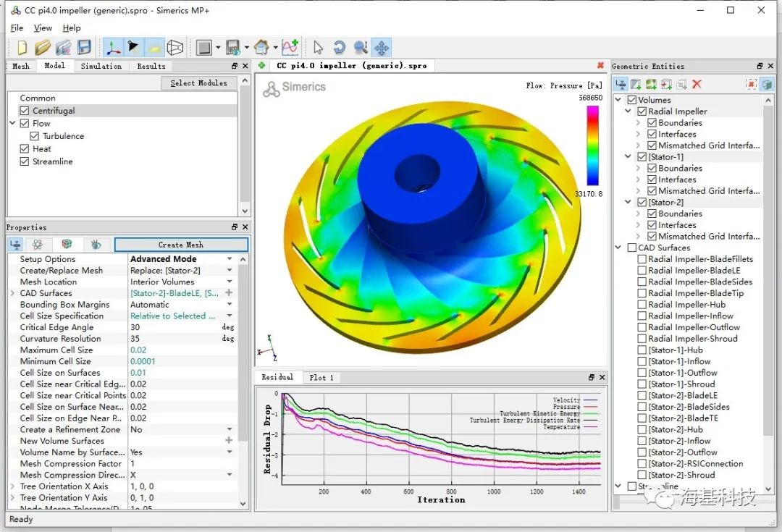Click the pressure color legend bar

(x=592, y=146)
